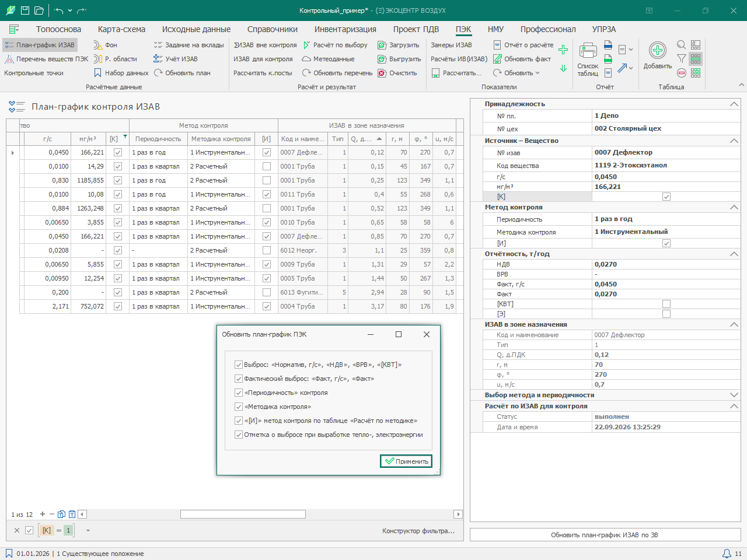Select Метеоданные cloud icon
Viewport: 747px width, 560px height.
pyautogui.click(x=306, y=59)
